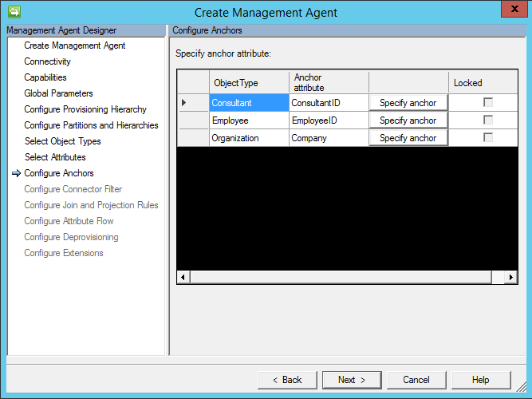Open Configure Provisioning Hierarchy step
Image resolution: width=532 pixels, height=399 pixels.
coord(85,109)
